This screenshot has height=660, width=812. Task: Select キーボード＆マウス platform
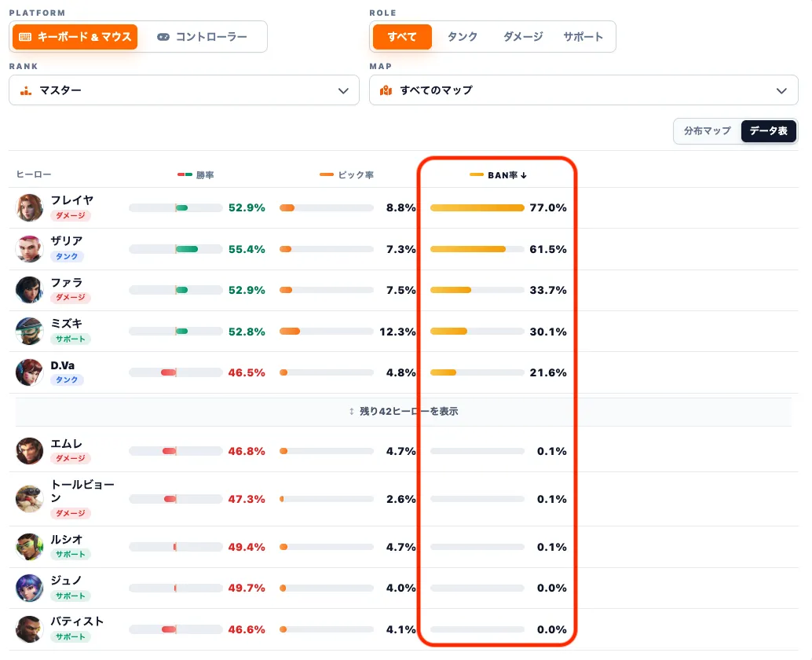click(x=75, y=37)
